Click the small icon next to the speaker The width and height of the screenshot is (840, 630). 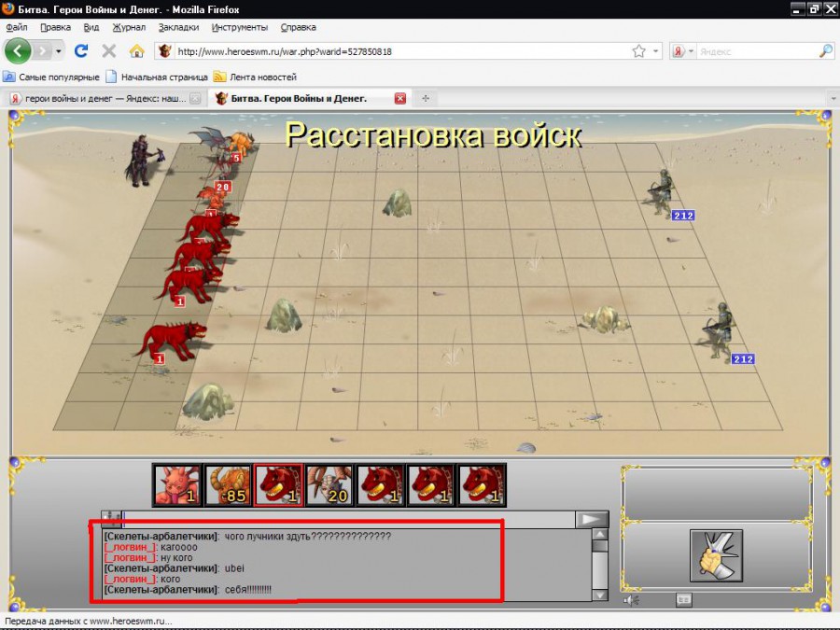683,599
